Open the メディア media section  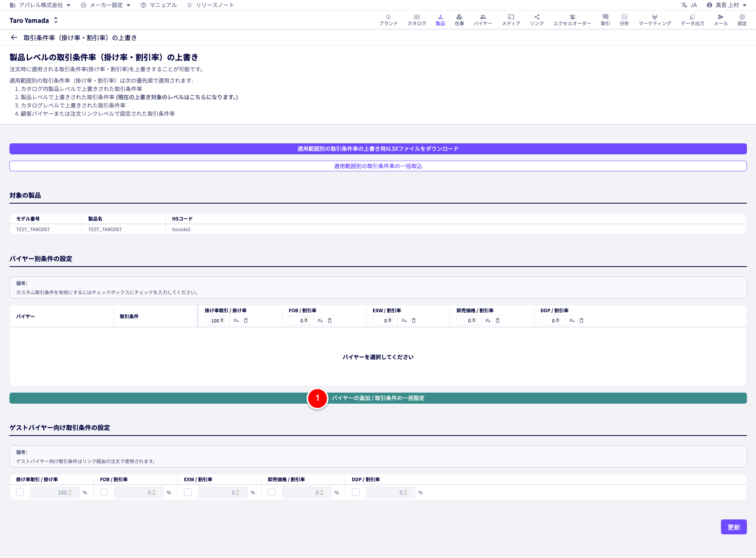pos(511,20)
